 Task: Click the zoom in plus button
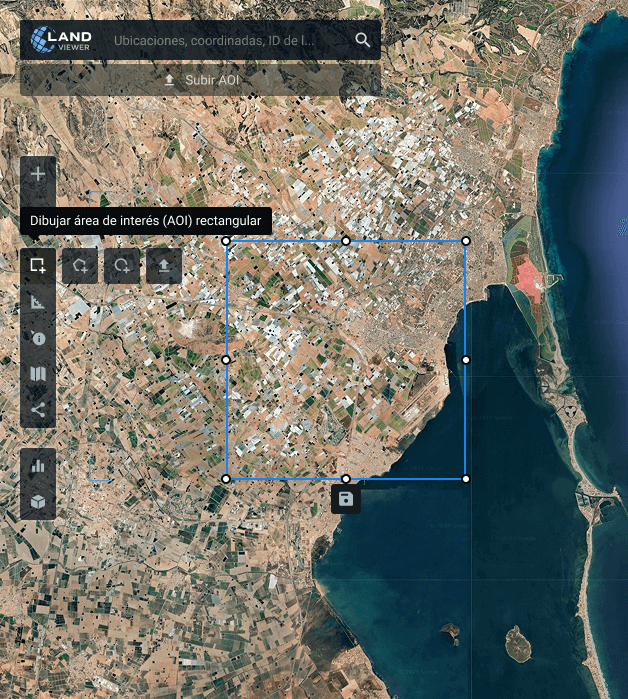click(x=38, y=174)
